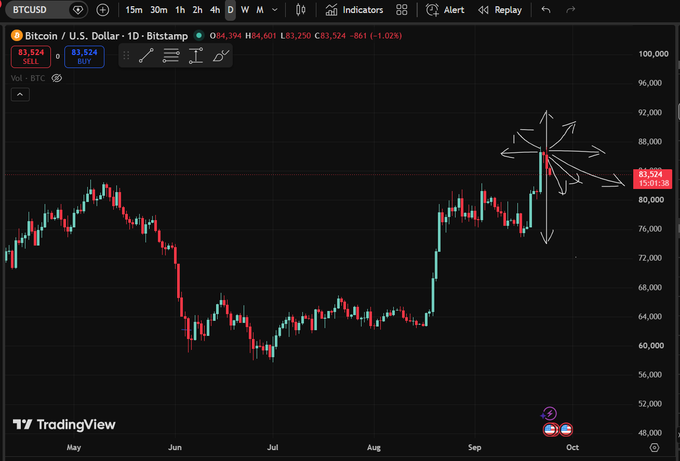Viewport: 680px width, 461px height.
Task: Click the green market status dot
Action: (199, 35)
